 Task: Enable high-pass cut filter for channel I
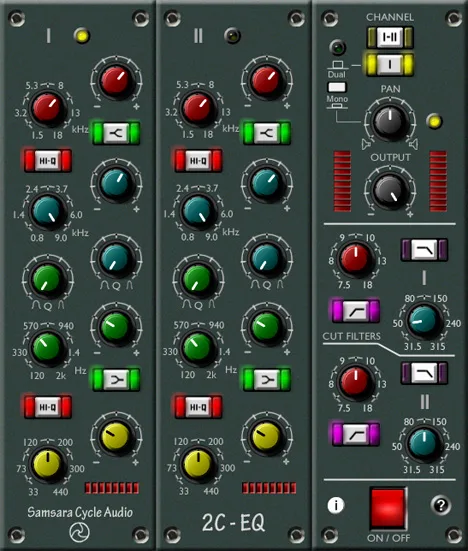(x=356, y=311)
